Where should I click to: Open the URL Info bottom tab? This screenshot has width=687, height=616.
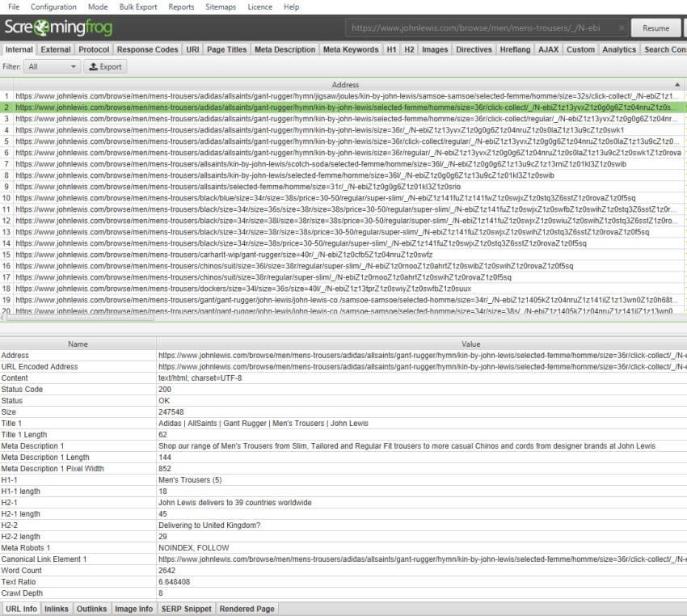point(21,609)
